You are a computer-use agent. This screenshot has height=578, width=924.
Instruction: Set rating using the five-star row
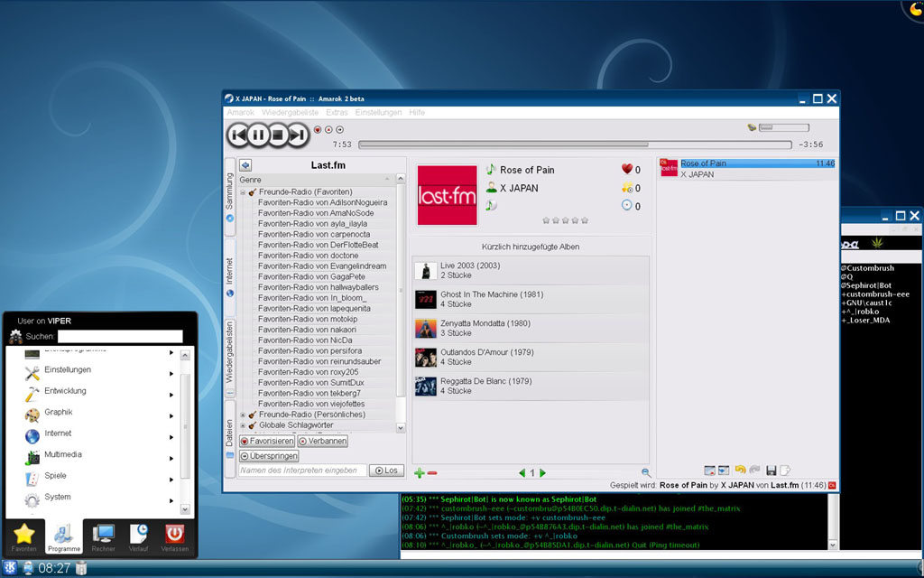(565, 220)
